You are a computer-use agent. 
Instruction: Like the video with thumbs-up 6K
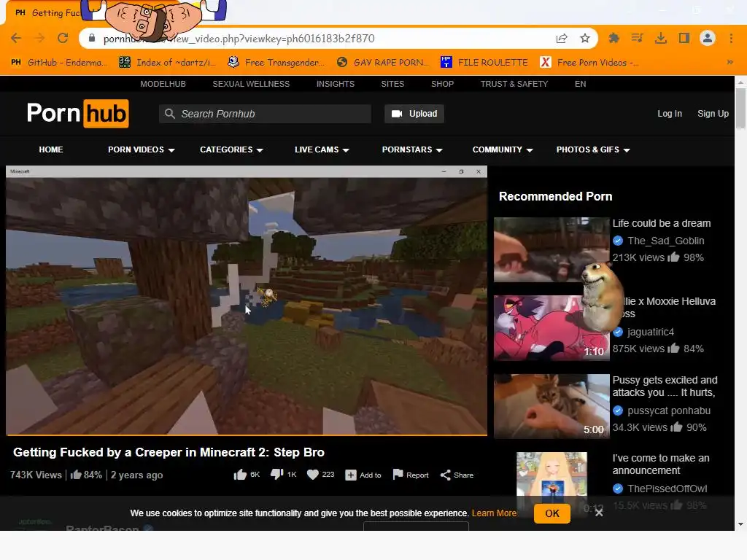click(240, 474)
